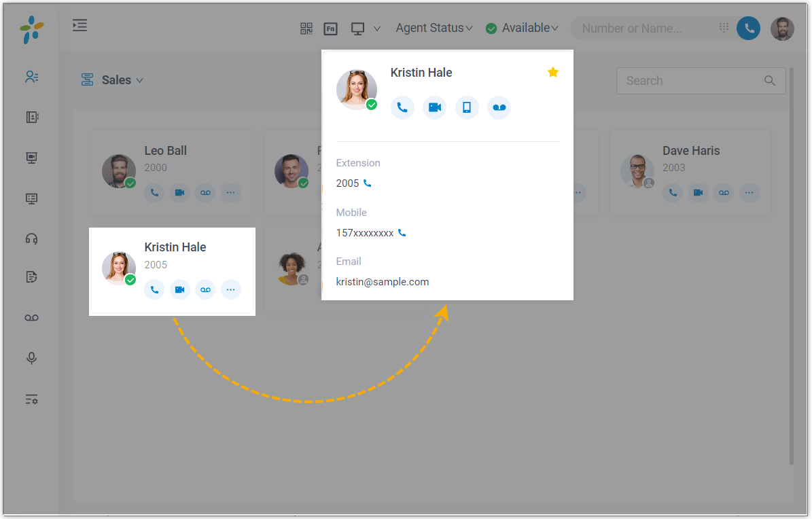Click the blue call button in header
This screenshot has height=519, width=812.
748,28
